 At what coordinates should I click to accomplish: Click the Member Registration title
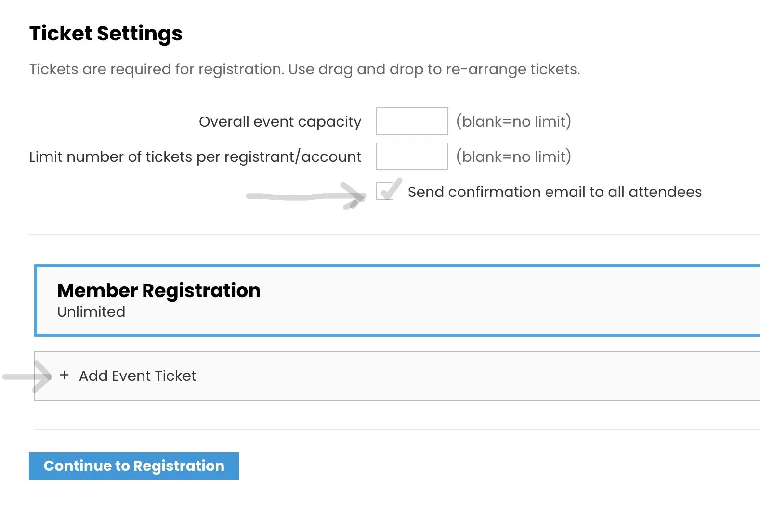coord(159,291)
